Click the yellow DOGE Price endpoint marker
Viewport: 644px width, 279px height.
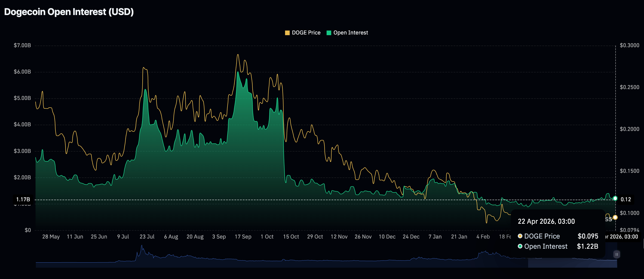tap(615, 217)
